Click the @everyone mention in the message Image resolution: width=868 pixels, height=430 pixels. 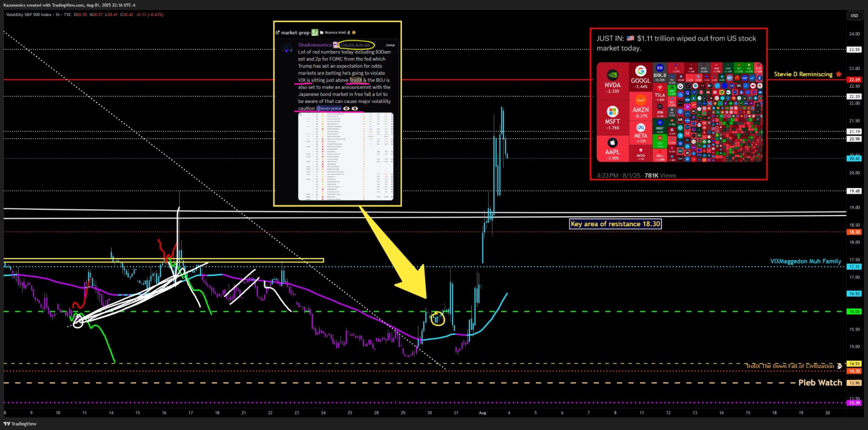click(328, 109)
